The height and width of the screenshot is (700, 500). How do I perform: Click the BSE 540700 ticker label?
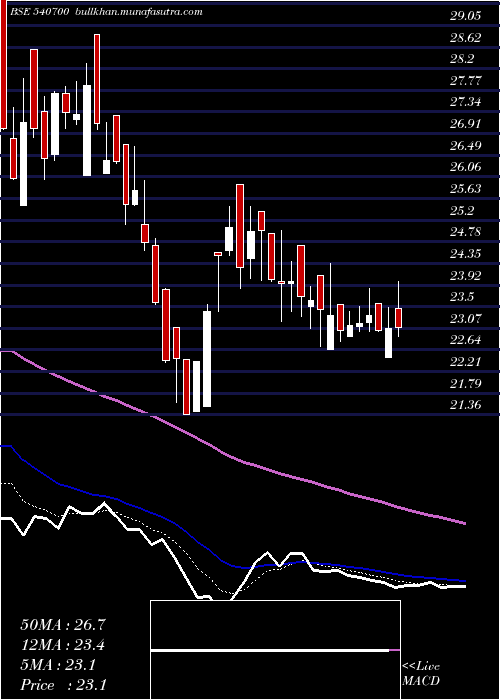click(x=40, y=12)
